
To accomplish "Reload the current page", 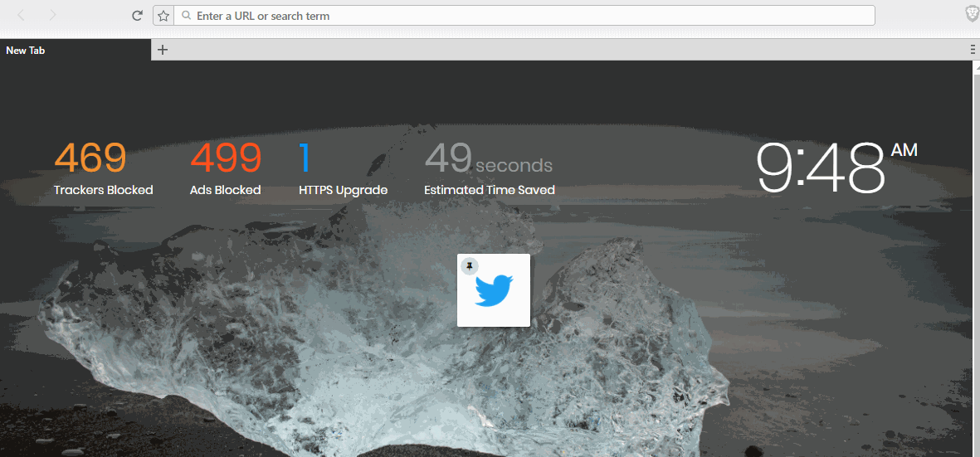I will 138,16.
